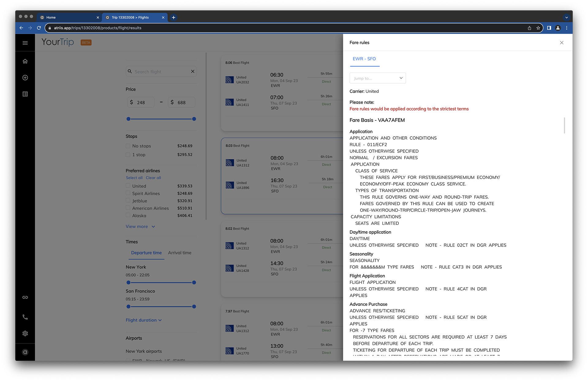Click San Francisco slider left handle
Viewport: 588px width, 381px height.
point(128,306)
